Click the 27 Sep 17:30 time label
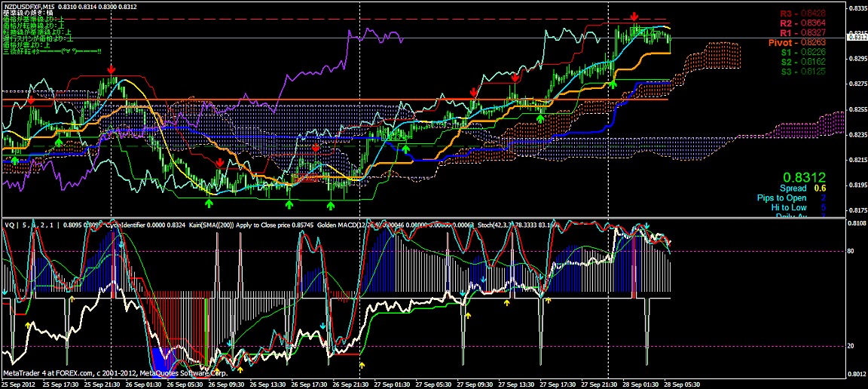Image resolution: width=868 pixels, height=389 pixels. pos(558,384)
